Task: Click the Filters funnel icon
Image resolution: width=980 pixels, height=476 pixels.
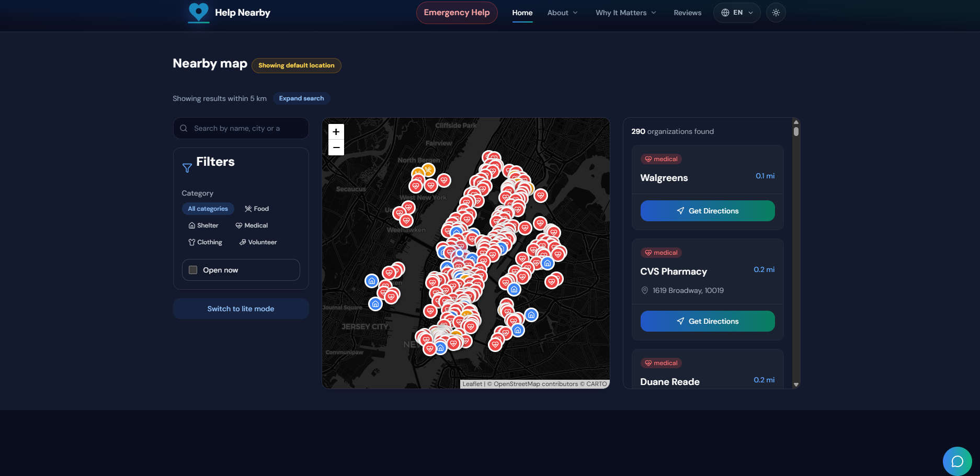Action: point(187,168)
